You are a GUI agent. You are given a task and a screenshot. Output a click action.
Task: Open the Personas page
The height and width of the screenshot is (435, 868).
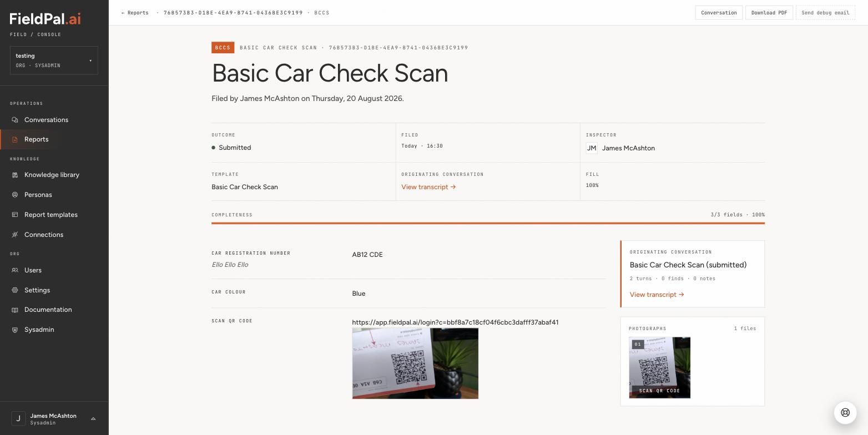(54, 195)
